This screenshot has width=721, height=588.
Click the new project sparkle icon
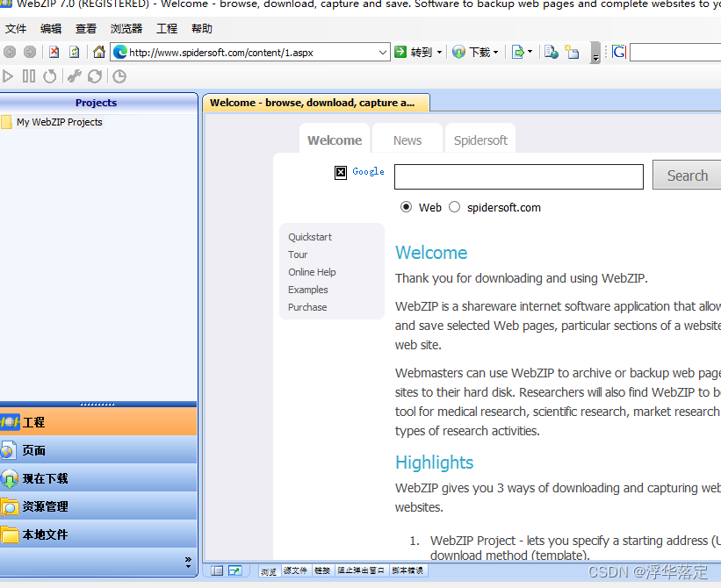pyautogui.click(x=572, y=52)
